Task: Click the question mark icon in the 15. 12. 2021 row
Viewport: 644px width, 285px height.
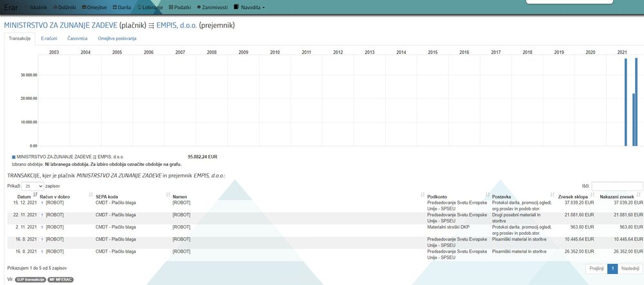Action: point(42,203)
